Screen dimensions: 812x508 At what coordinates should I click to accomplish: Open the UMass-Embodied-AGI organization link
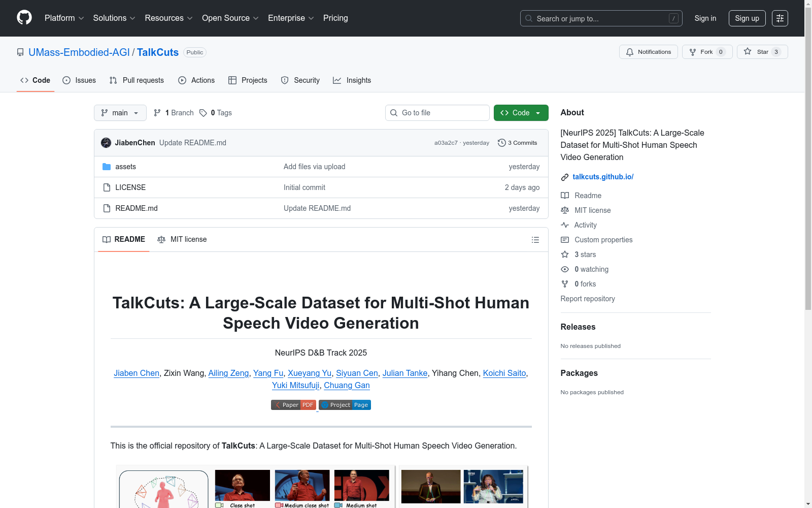(x=79, y=52)
